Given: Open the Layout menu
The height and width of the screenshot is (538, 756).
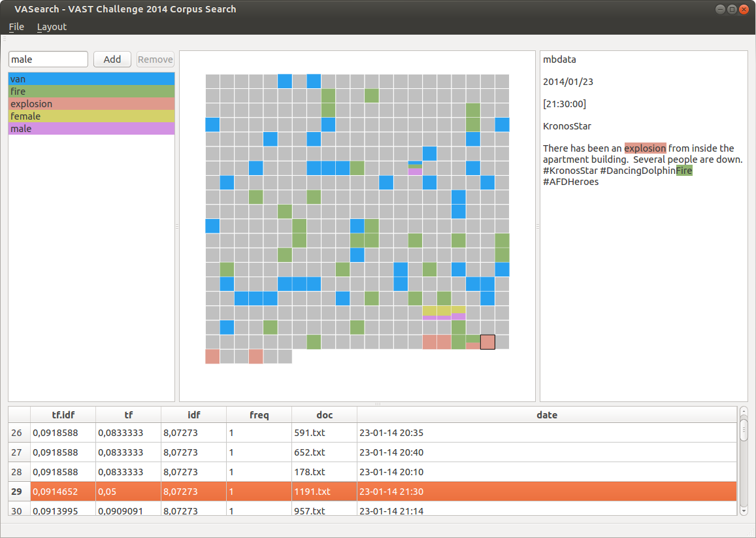Looking at the screenshot, I should (x=52, y=27).
